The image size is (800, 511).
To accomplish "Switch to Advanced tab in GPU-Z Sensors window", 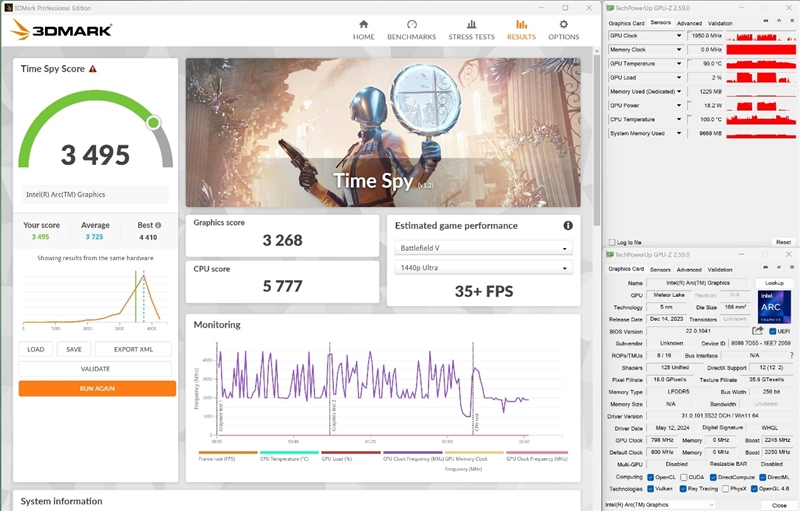I will 689,23.
